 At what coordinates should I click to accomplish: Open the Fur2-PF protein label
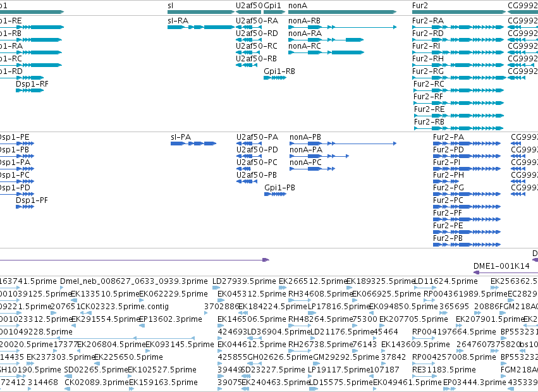click(x=448, y=213)
